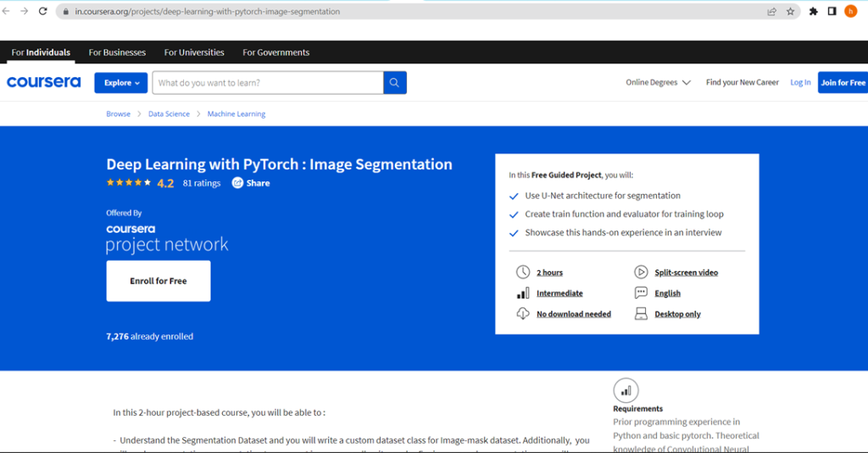Click the Join for Free button
This screenshot has width=868, height=453.
[843, 83]
